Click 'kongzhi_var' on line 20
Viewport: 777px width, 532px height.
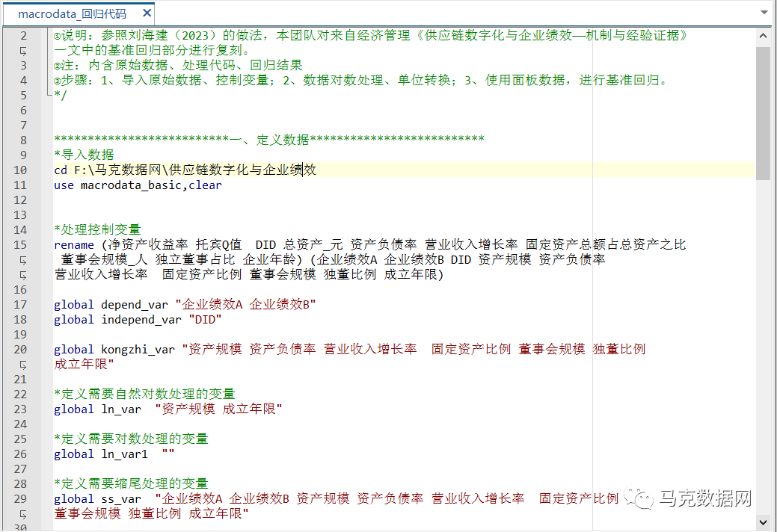[138, 350]
